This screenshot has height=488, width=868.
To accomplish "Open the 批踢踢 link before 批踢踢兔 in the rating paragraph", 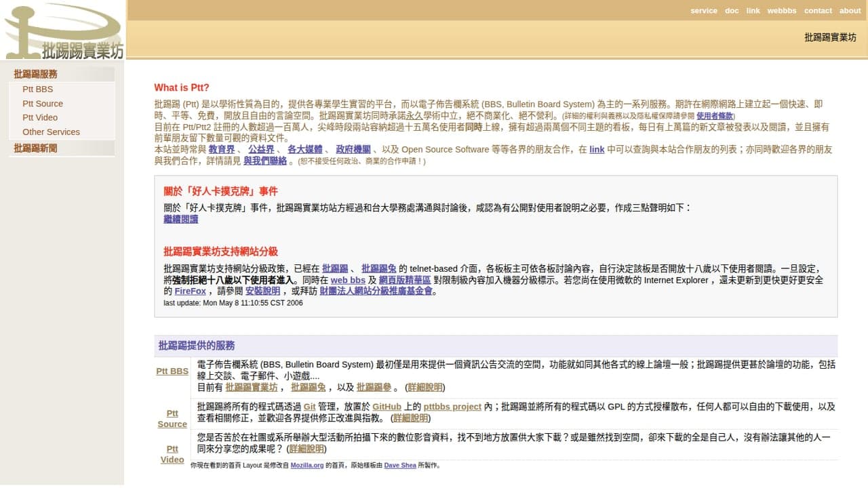I will pyautogui.click(x=335, y=268).
